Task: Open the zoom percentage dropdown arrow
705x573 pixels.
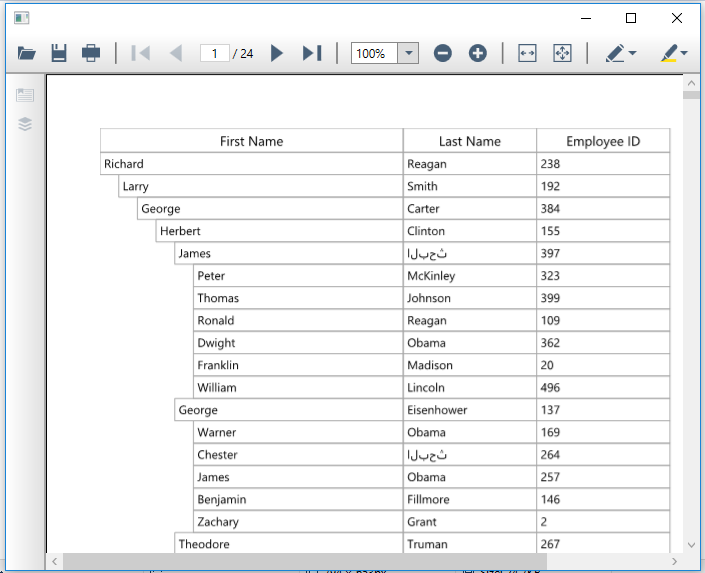Action: (408, 53)
